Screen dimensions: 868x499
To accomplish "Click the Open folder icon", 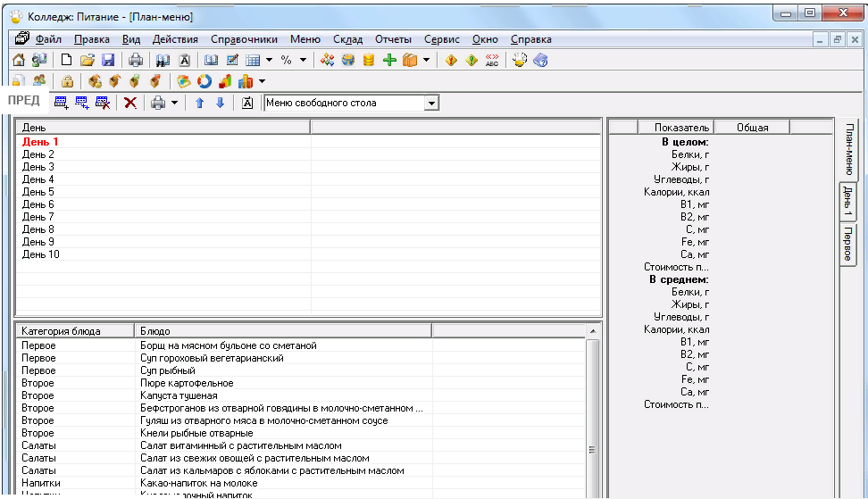I will point(88,61).
